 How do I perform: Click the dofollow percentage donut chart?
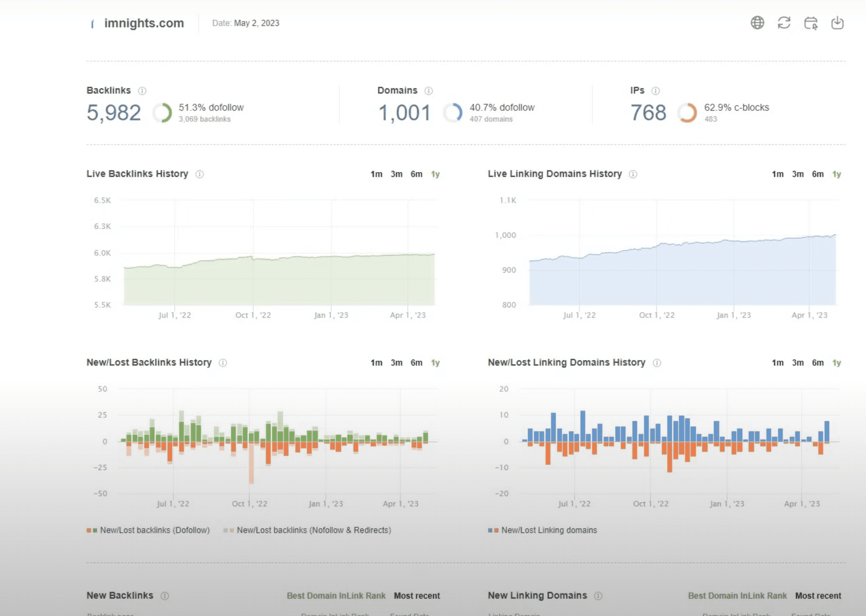163,112
